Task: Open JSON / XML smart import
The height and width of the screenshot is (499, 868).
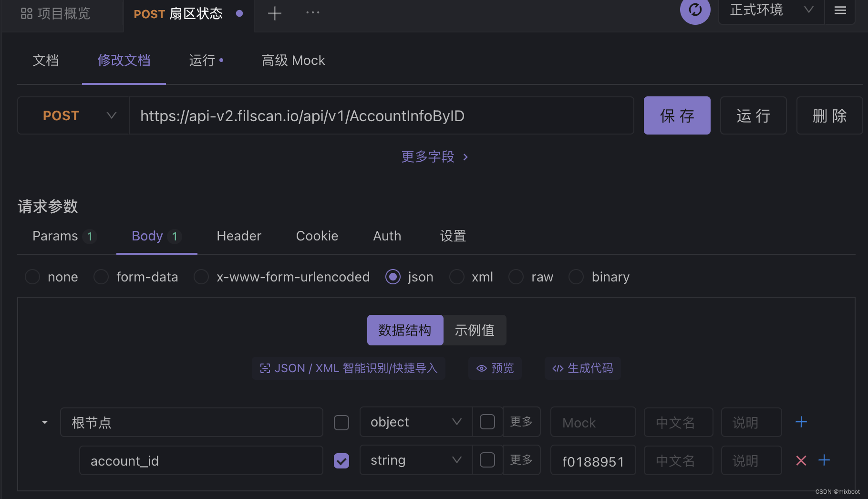Action: coord(349,368)
